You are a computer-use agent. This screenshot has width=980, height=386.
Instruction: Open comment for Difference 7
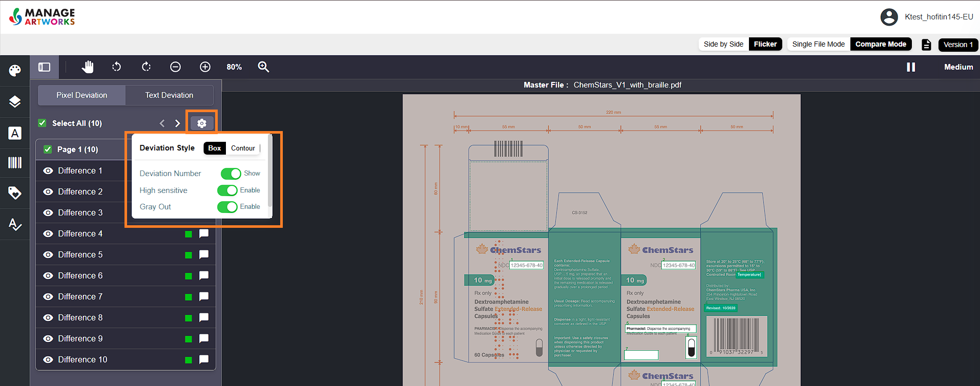pyautogui.click(x=204, y=296)
